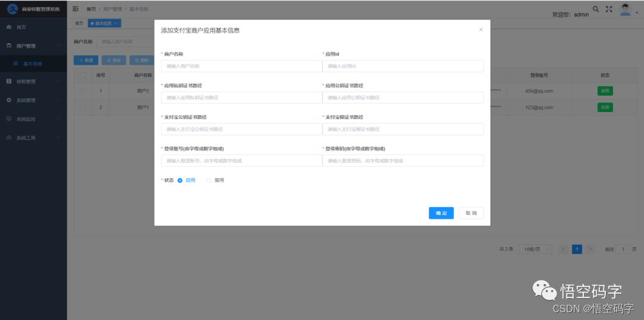644x320 pixels.
Task: Open the avatar dropdown caret
Action: [x=637, y=13]
